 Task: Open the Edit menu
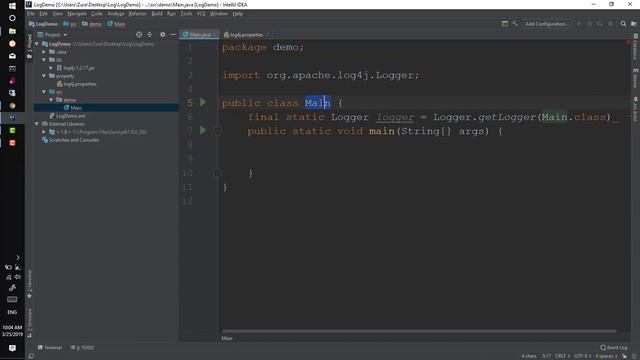click(43, 14)
